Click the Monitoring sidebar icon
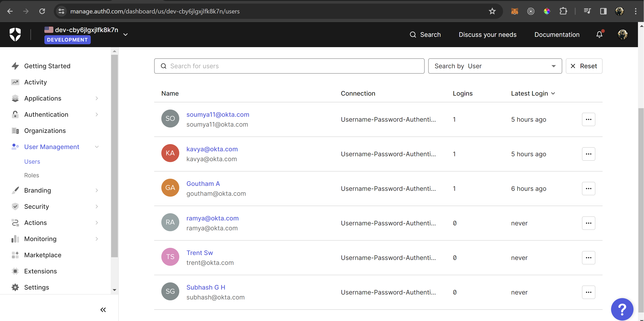This screenshot has width=644, height=321. point(15,239)
